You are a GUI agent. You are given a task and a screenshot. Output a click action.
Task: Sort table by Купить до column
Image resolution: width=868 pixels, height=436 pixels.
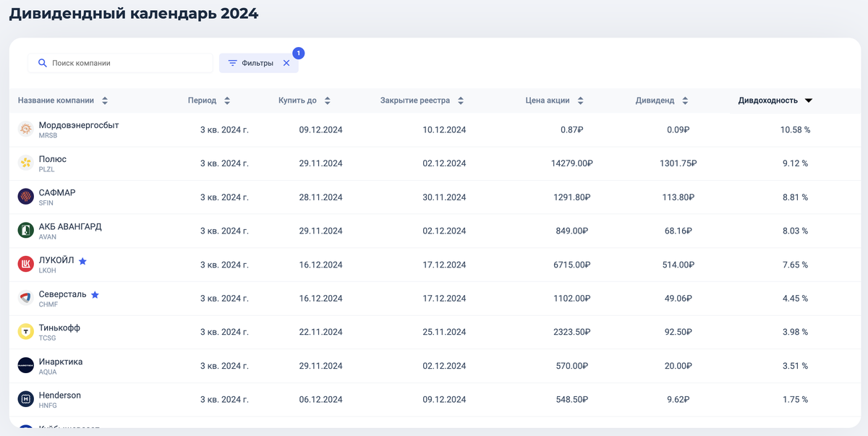[x=327, y=101]
